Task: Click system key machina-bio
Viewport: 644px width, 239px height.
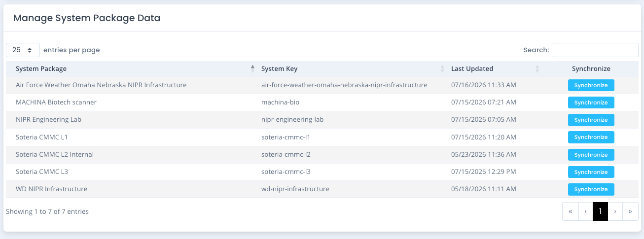Action: pyautogui.click(x=280, y=102)
